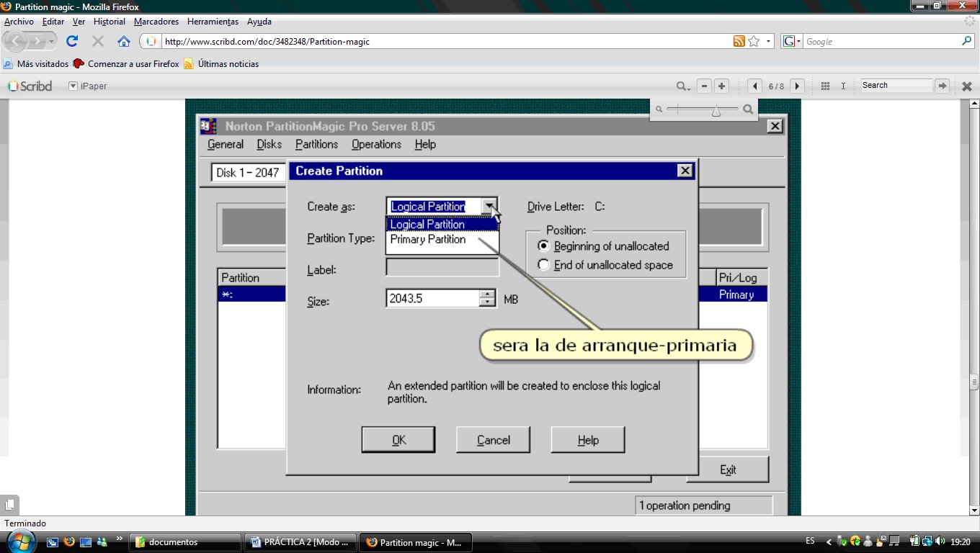980x553 pixels.
Task: Switch to the grid thumbnail view
Action: click(x=826, y=86)
